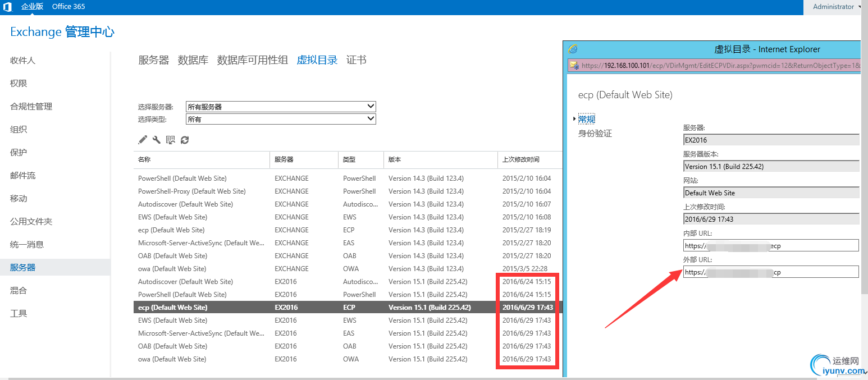Click the Exchange 管理中心 title
Image resolution: width=868 pixels, height=380 pixels.
[x=62, y=32]
